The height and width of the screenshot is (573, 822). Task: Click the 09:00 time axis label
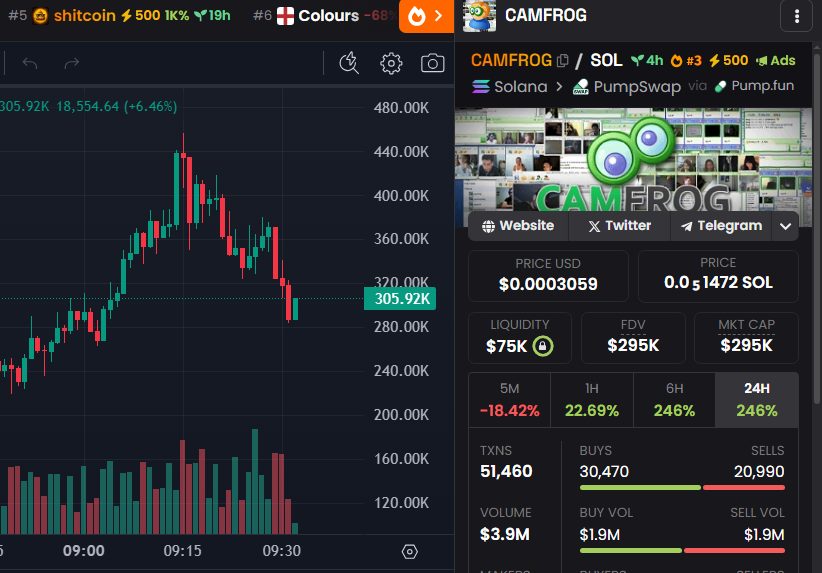pyautogui.click(x=84, y=551)
